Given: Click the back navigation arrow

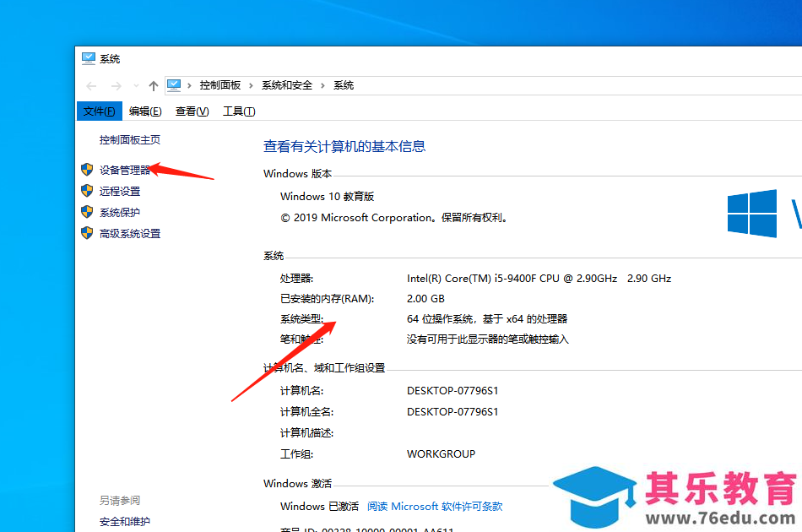Looking at the screenshot, I should click(x=91, y=86).
